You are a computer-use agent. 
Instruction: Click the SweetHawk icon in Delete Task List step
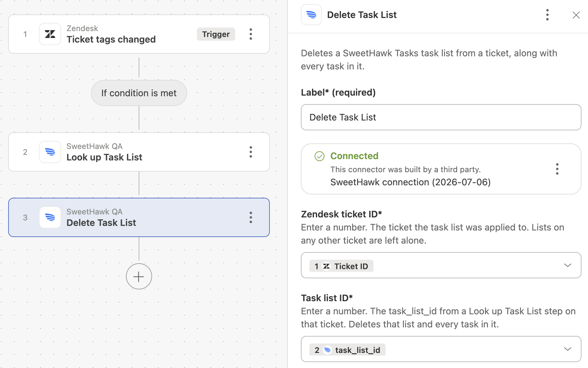[x=50, y=217]
